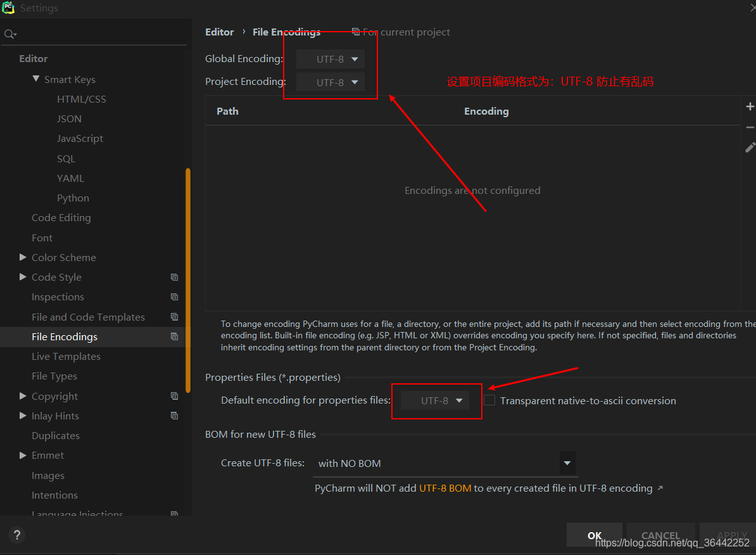Click the For current project icon
The height and width of the screenshot is (555, 756).
(x=356, y=32)
